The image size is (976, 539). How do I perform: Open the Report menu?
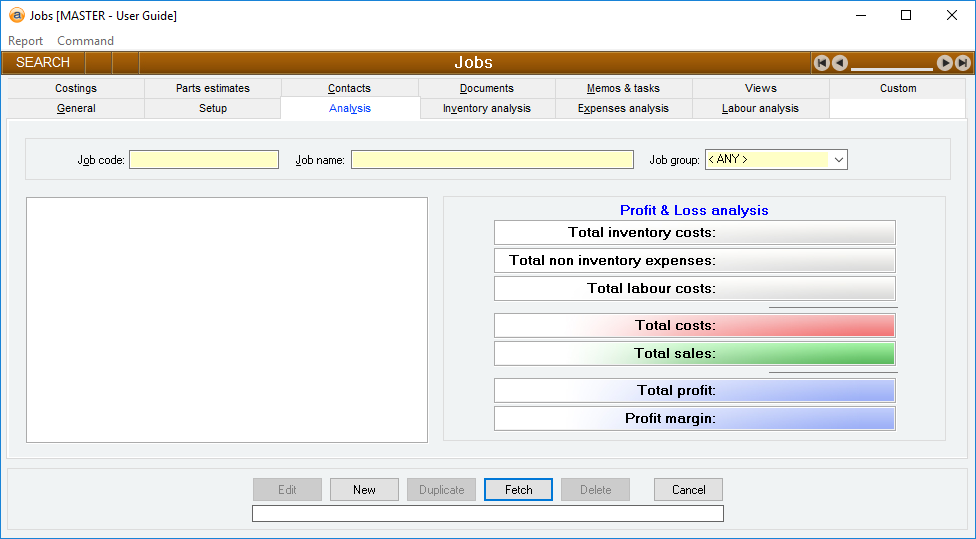pyautogui.click(x=26, y=41)
